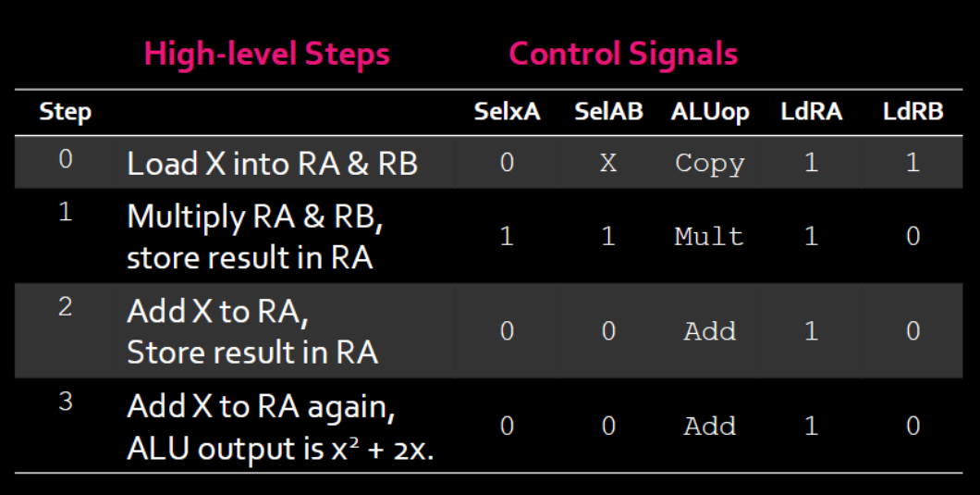Click the "X" don't-care value under SelAB
Image resolution: width=980 pixels, height=495 pixels.
(x=607, y=164)
